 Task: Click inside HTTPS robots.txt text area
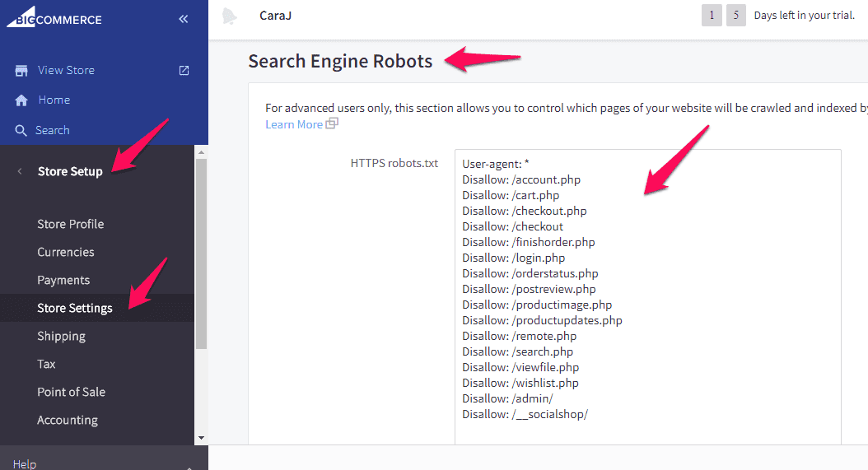[647, 296]
